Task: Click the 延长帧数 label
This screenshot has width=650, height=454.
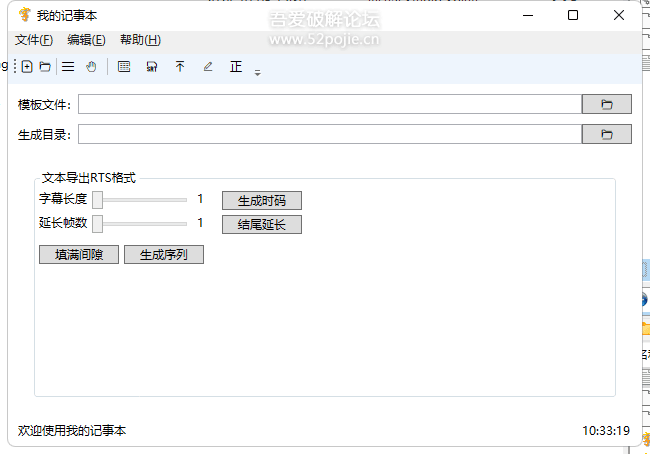Action: (x=63, y=223)
